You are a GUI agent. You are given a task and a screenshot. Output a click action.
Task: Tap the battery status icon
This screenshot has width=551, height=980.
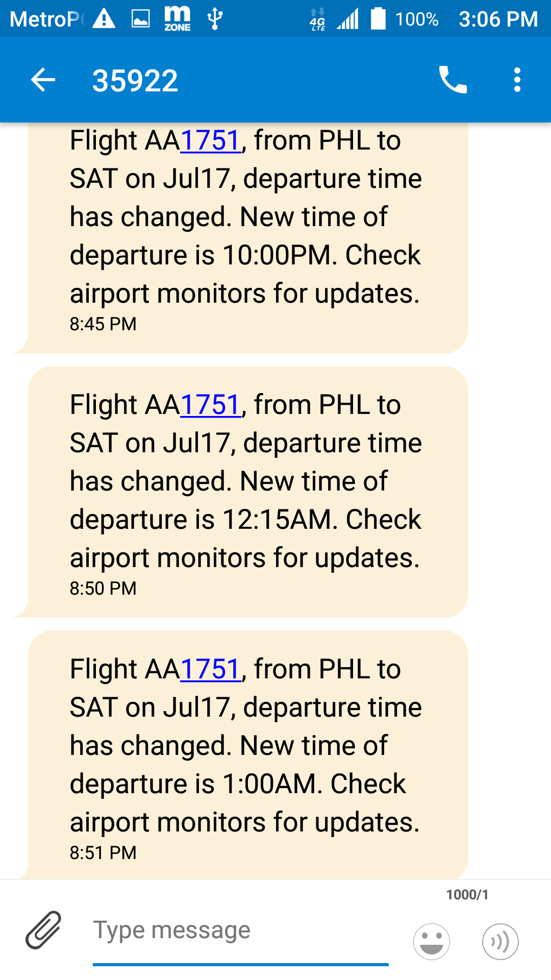[378, 19]
